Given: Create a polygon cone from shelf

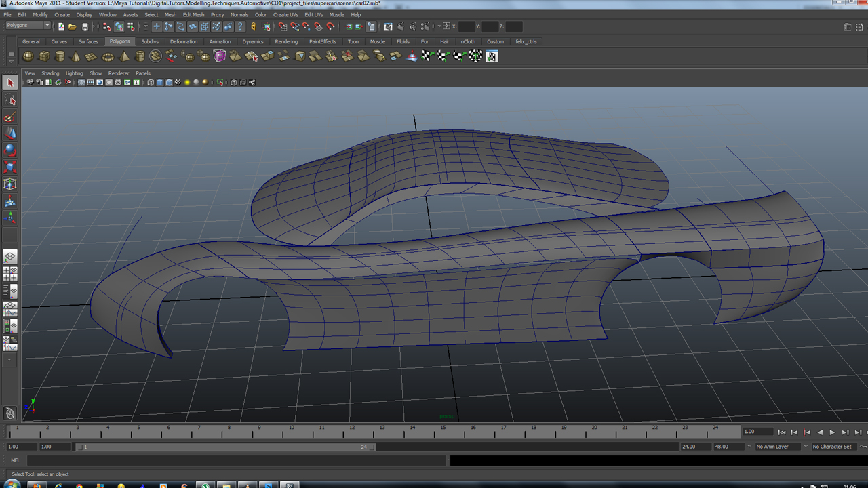Looking at the screenshot, I should (x=75, y=56).
